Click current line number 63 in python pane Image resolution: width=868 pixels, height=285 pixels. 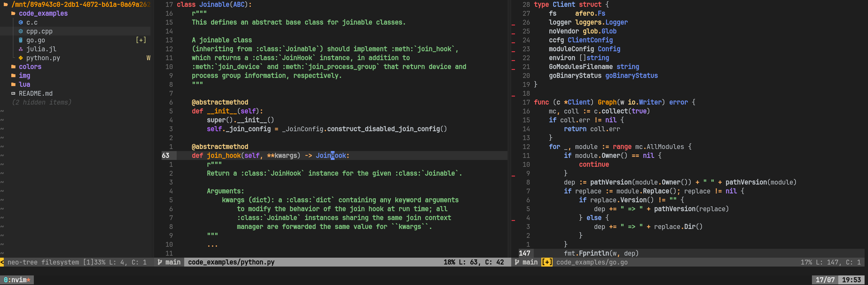165,155
